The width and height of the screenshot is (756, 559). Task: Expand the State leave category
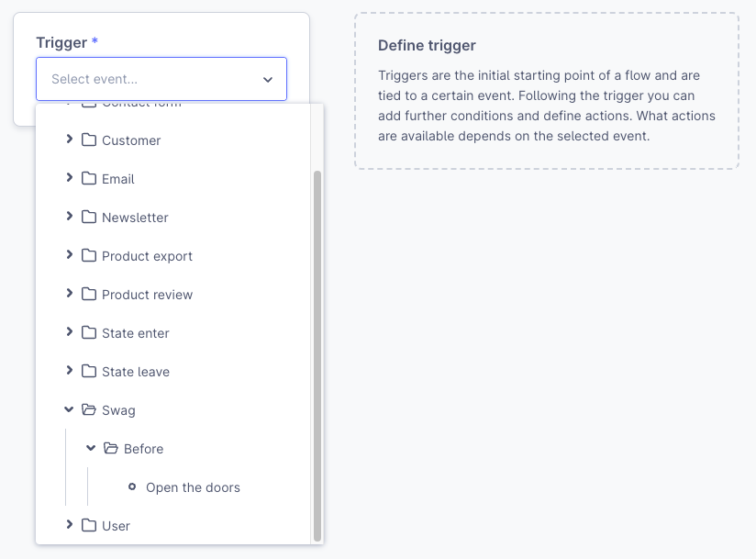pos(71,372)
